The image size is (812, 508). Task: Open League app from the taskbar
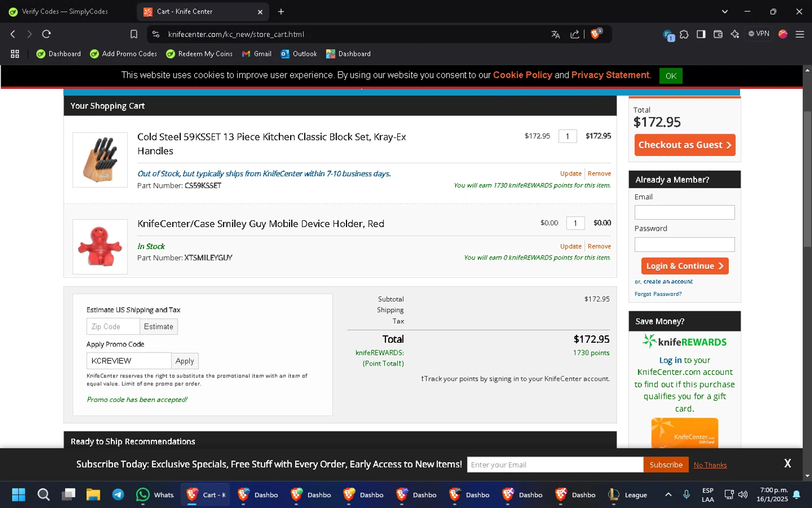[628, 494]
